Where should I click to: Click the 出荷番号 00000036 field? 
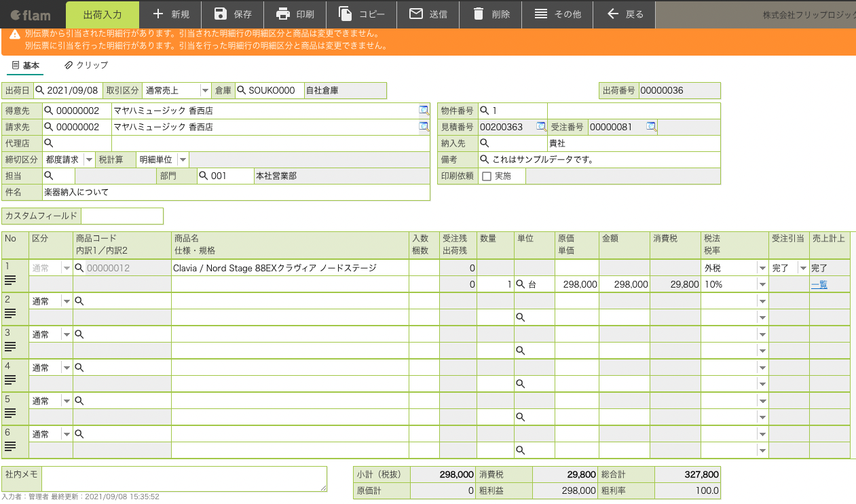click(x=679, y=90)
